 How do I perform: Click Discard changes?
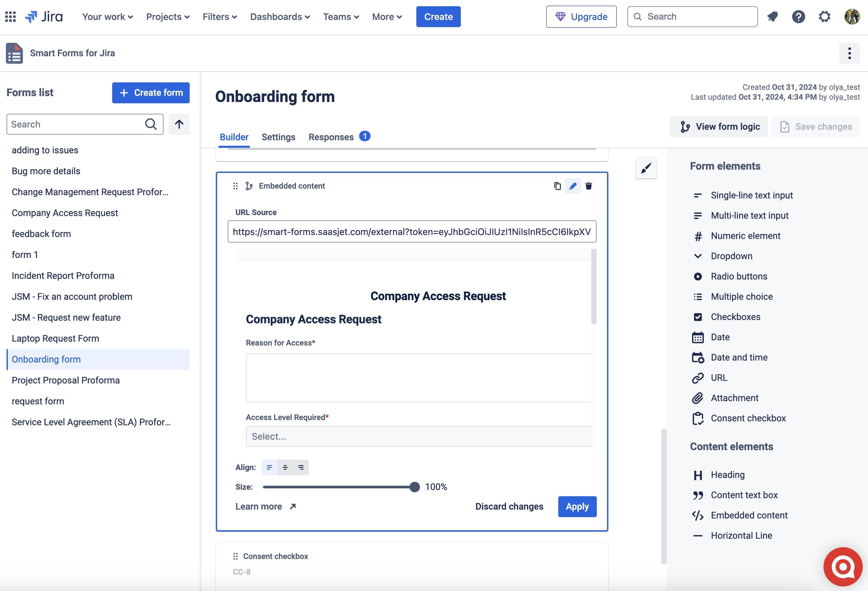[x=509, y=507]
